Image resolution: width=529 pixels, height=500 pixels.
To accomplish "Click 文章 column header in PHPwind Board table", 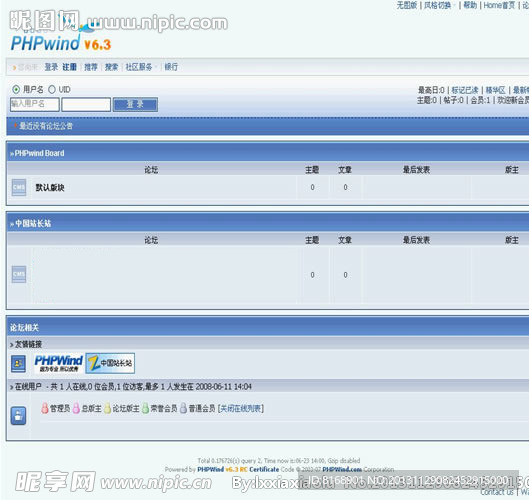I will click(x=345, y=170).
